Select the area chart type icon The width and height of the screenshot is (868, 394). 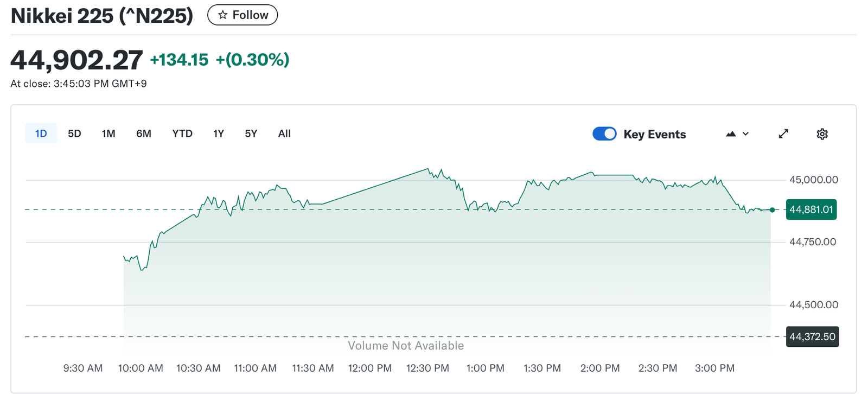click(730, 134)
